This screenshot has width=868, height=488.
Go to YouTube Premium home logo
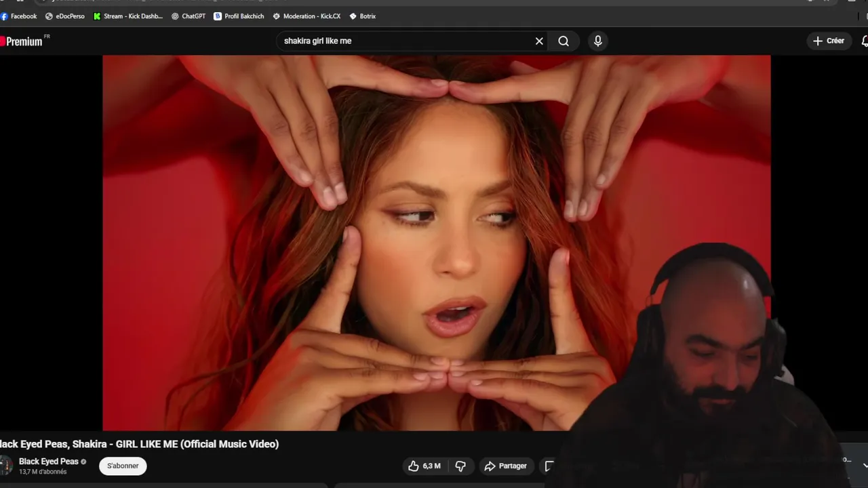coord(23,41)
